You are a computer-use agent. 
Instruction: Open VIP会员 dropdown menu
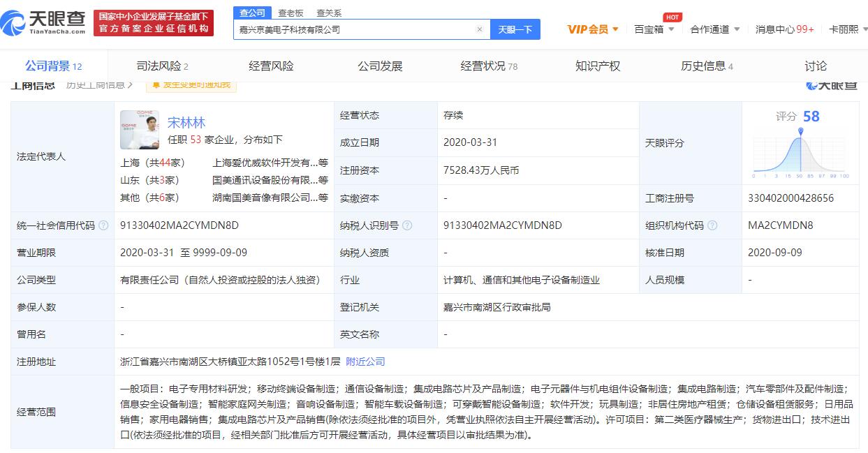[593, 29]
